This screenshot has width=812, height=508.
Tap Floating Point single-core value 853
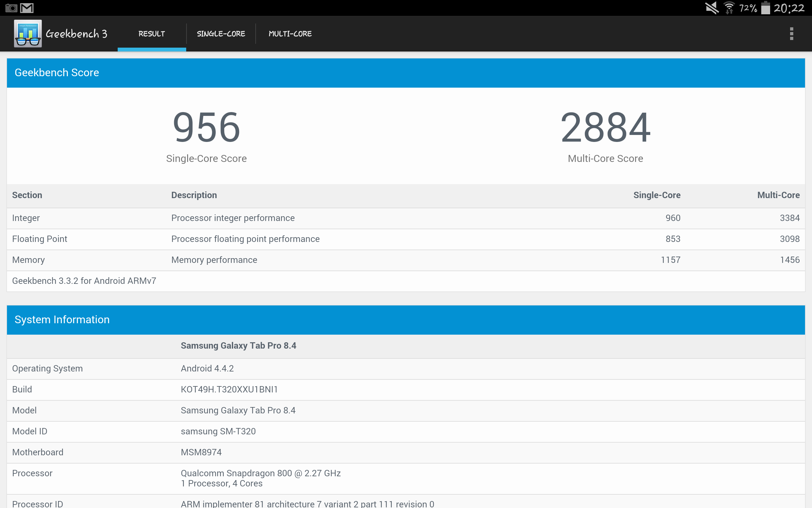tap(673, 239)
